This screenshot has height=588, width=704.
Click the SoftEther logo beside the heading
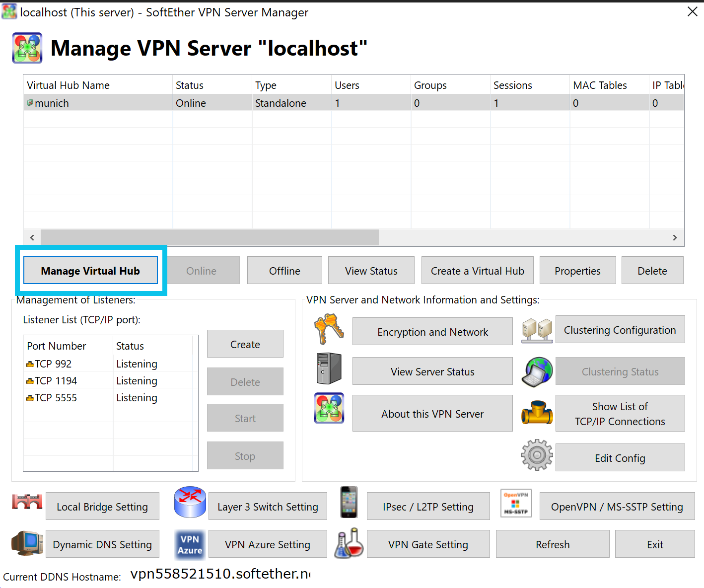(x=27, y=48)
